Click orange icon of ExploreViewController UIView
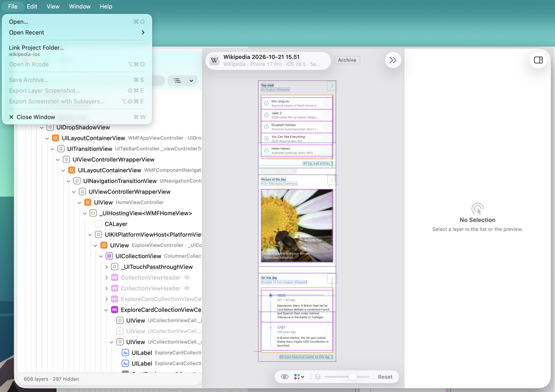 click(x=104, y=245)
